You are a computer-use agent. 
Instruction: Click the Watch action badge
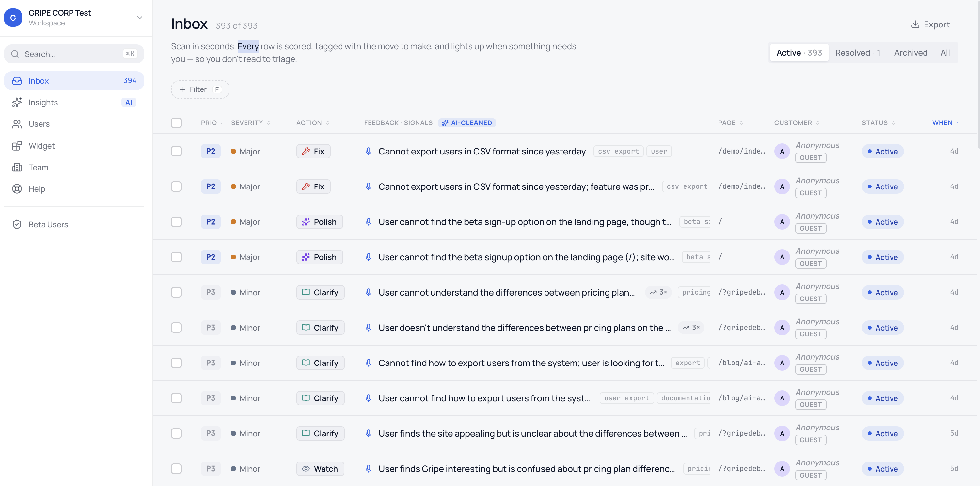pos(320,468)
